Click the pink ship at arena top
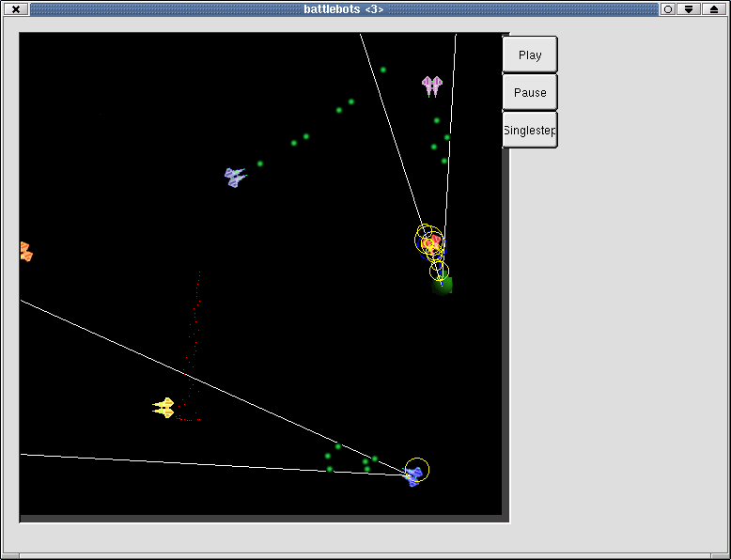 [432, 86]
